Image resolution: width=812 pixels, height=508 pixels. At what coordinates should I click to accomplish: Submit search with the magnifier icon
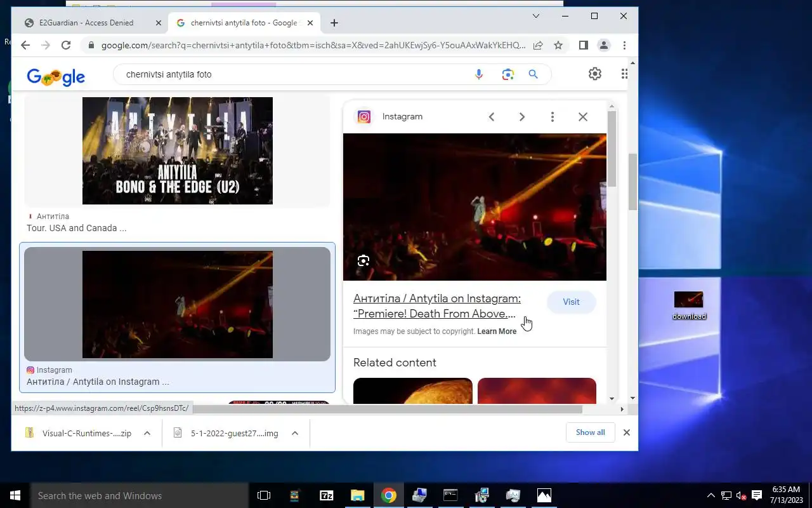pyautogui.click(x=534, y=74)
